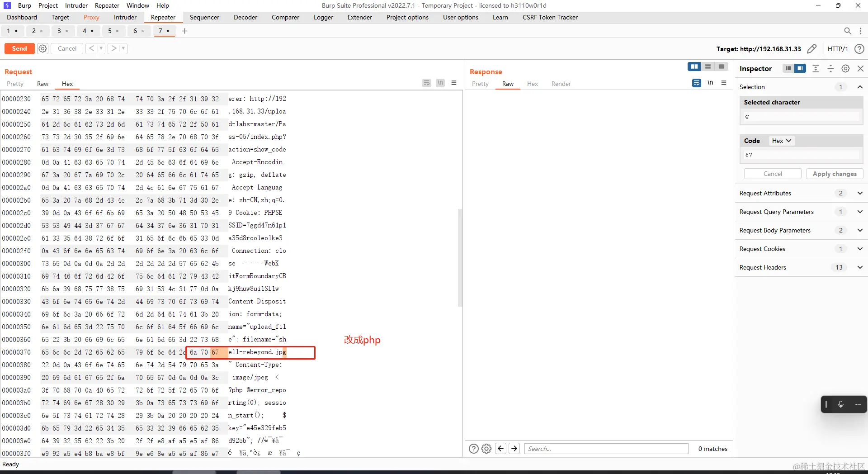Switch Response view to Render
This screenshot has width=868, height=474.
point(561,84)
